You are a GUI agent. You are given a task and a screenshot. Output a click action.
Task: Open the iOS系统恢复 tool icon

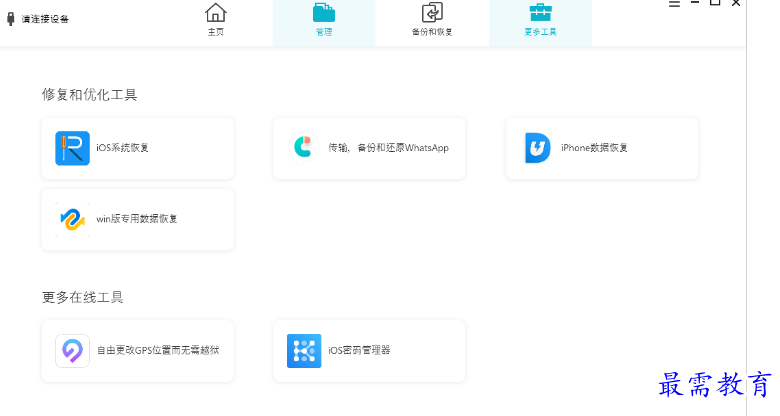pos(72,148)
